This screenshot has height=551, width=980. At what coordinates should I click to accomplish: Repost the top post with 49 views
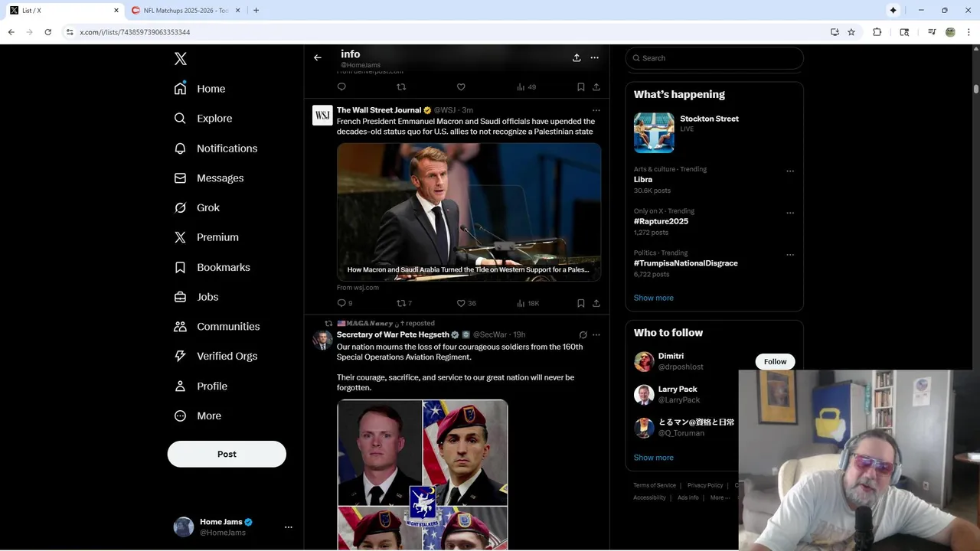[400, 87]
